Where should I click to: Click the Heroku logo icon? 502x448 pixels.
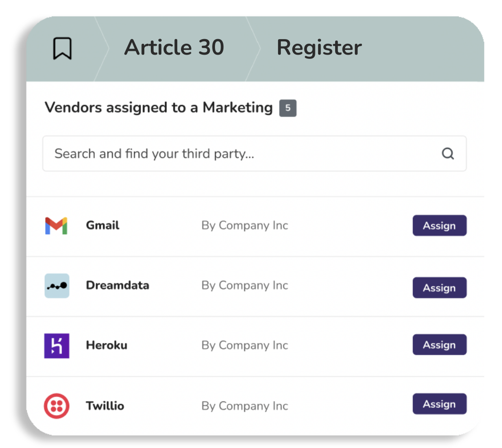pos(57,345)
